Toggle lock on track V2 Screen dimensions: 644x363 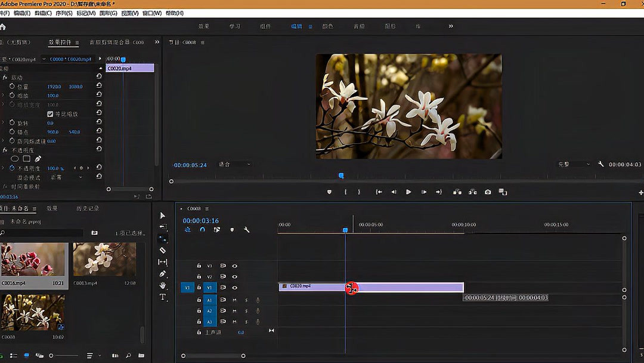click(199, 277)
